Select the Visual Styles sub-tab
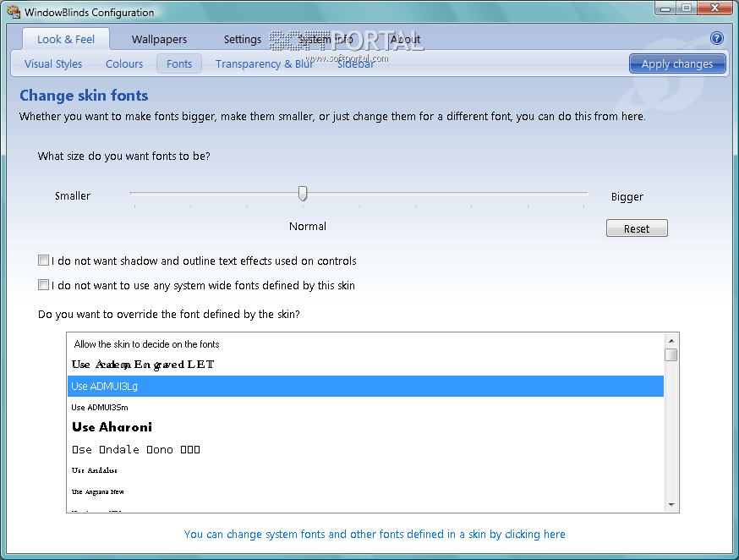Screen dimensions: 739x560 pos(53,63)
